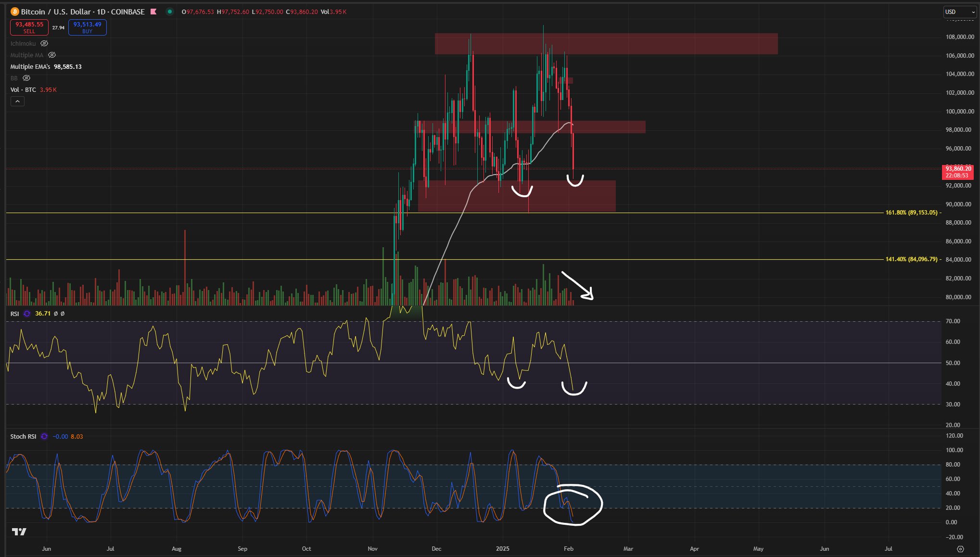Click the green market status dot

169,12
